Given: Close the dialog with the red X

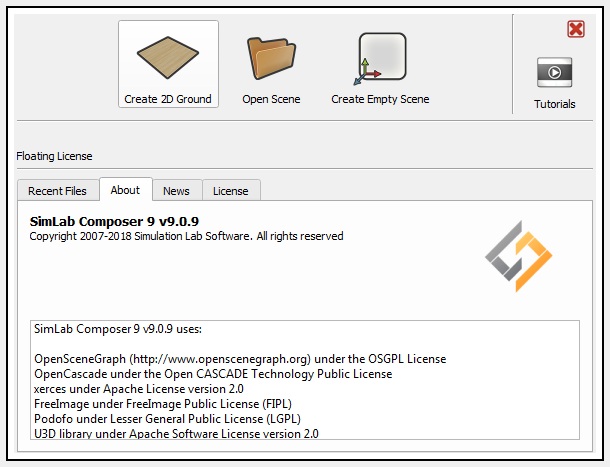Looking at the screenshot, I should tap(576, 29).
